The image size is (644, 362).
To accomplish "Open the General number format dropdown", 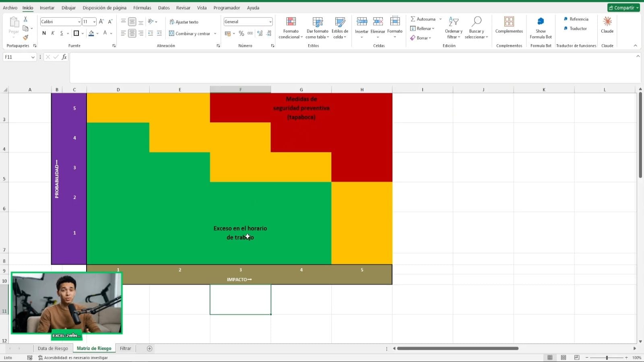I will 270,22.
